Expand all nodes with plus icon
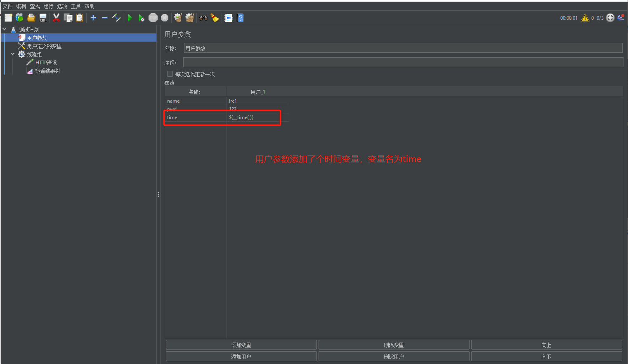This screenshot has width=628, height=364. (x=93, y=18)
